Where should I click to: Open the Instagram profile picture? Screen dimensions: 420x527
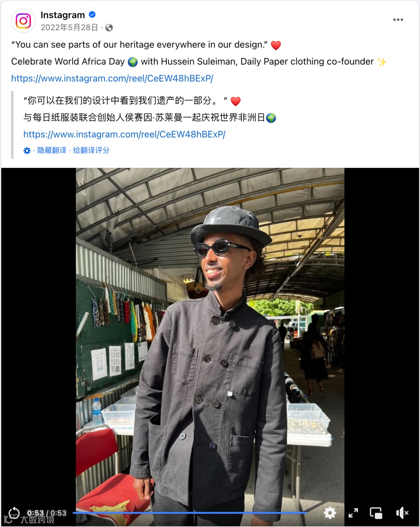(x=23, y=21)
